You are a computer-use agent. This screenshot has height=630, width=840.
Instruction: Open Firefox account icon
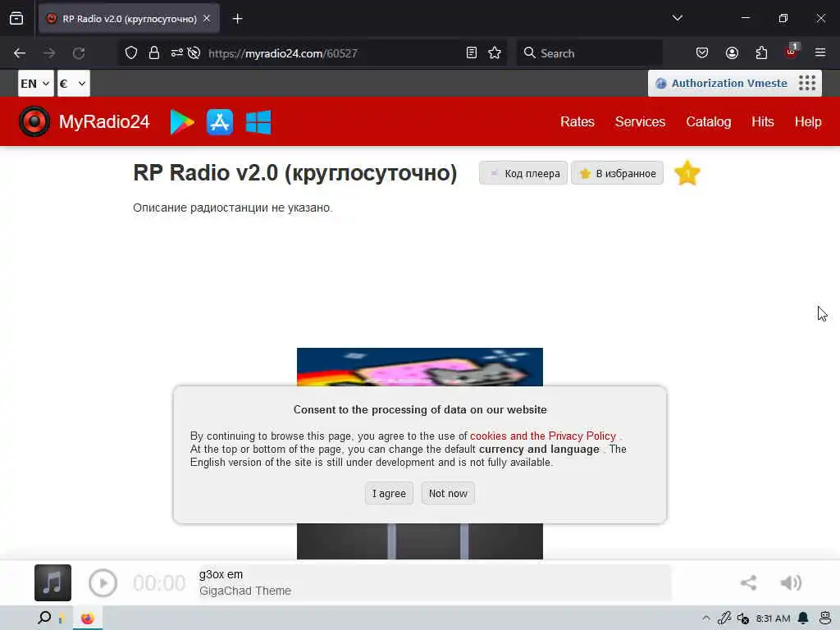(732, 53)
